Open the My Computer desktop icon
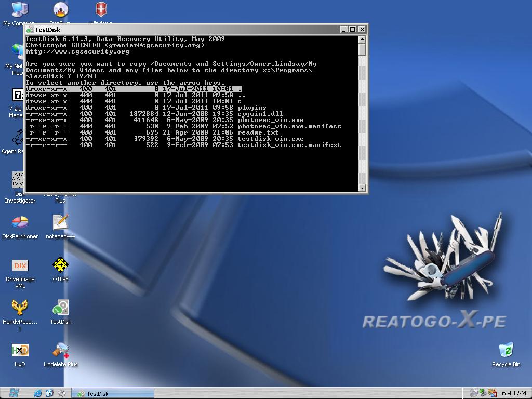The width and height of the screenshot is (532, 399). [x=20, y=9]
